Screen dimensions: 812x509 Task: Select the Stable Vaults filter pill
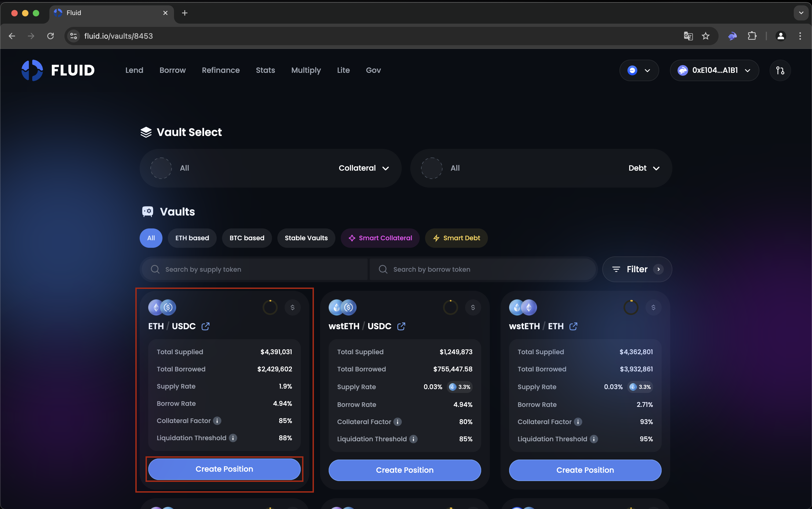coord(306,238)
